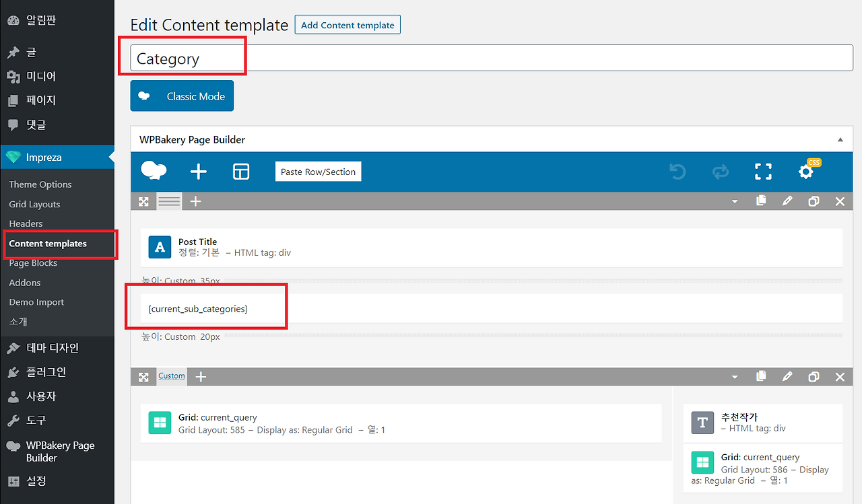
Task: Add column to the first row
Action: click(195, 201)
